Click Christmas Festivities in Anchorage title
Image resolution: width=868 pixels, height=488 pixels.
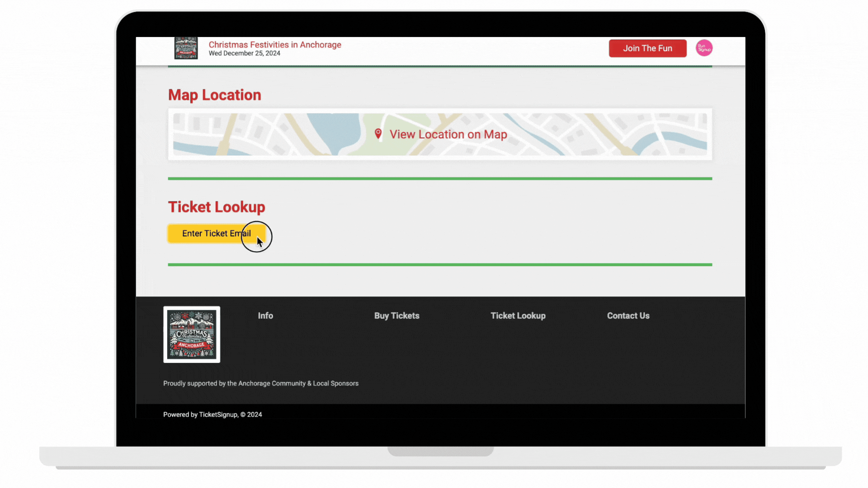[x=274, y=44]
